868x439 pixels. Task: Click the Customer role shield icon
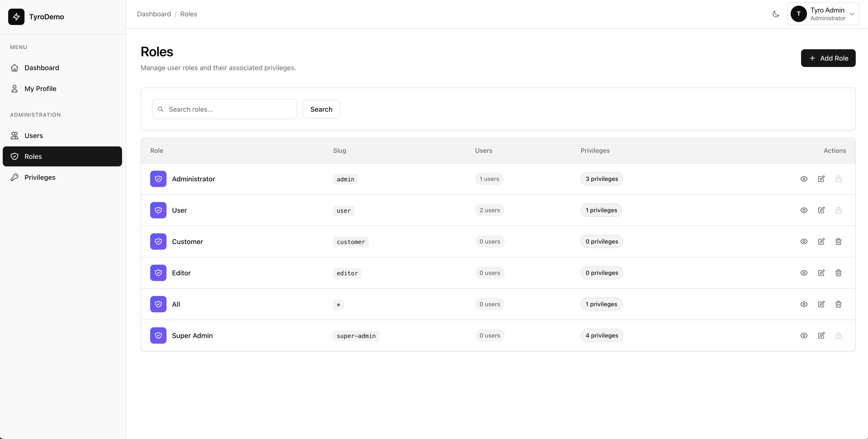[x=158, y=242]
